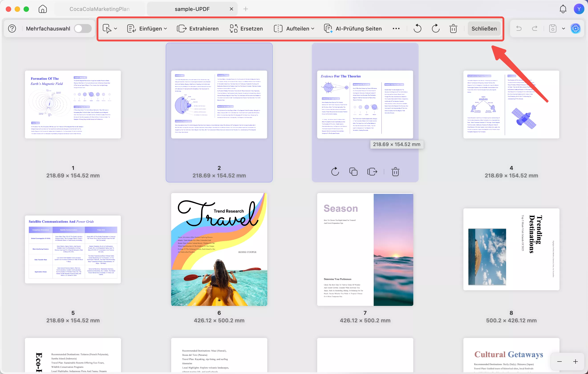
Task: Toggle the Mehrfachauswahl switch
Action: (83, 28)
